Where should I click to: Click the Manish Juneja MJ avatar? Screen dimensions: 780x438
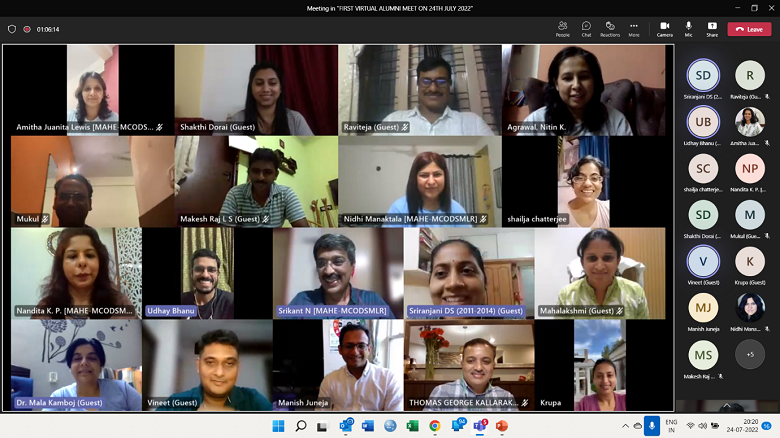pyautogui.click(x=703, y=307)
